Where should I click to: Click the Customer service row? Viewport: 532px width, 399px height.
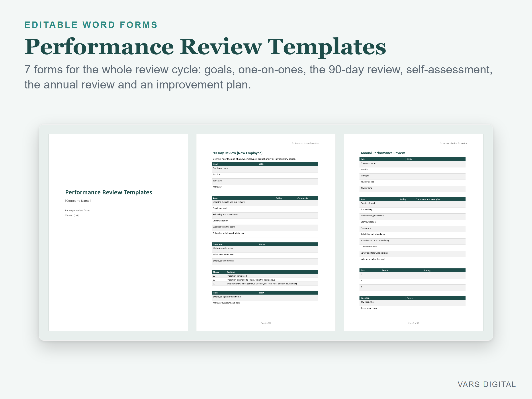[x=412, y=248]
